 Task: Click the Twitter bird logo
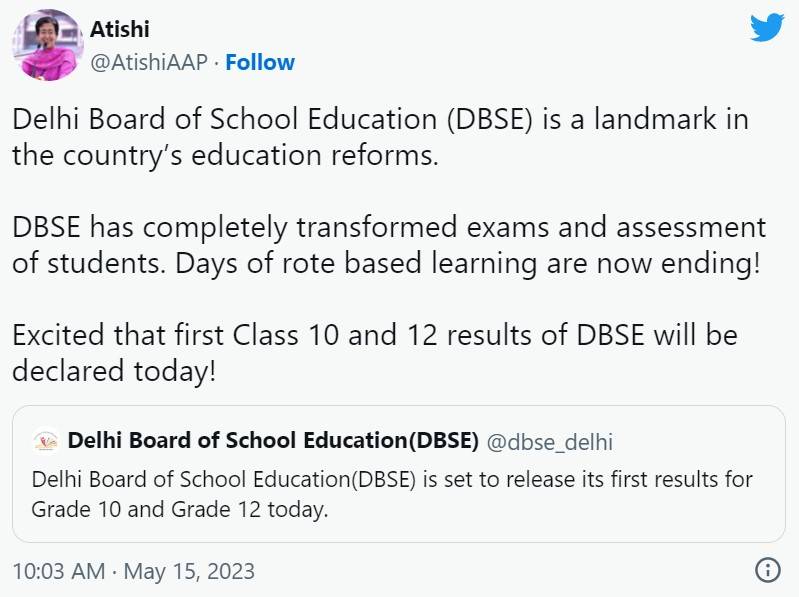[x=767, y=27]
